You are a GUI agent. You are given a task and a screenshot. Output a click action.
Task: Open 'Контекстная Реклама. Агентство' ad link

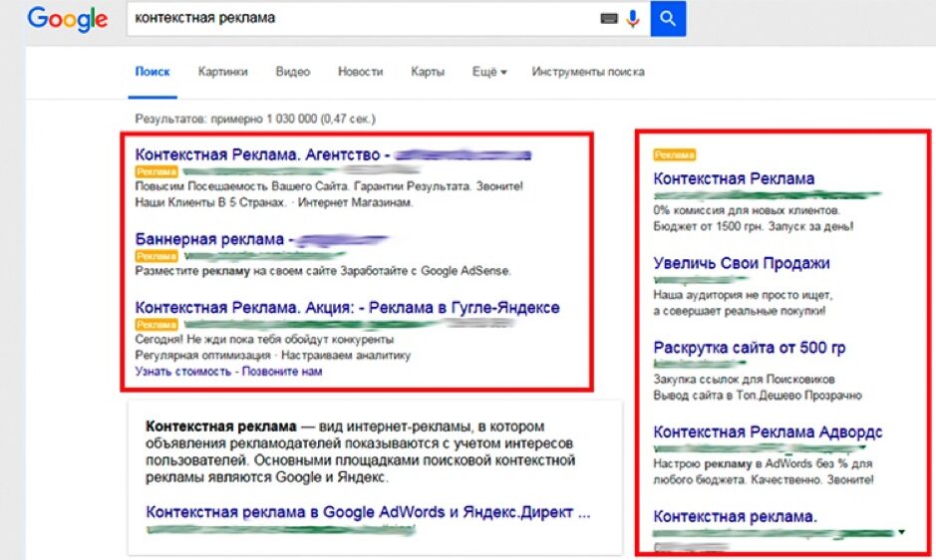333,154
